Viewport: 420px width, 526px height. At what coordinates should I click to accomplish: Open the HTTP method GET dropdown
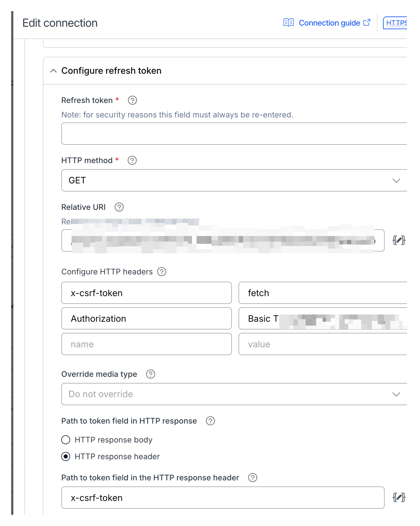tap(234, 180)
